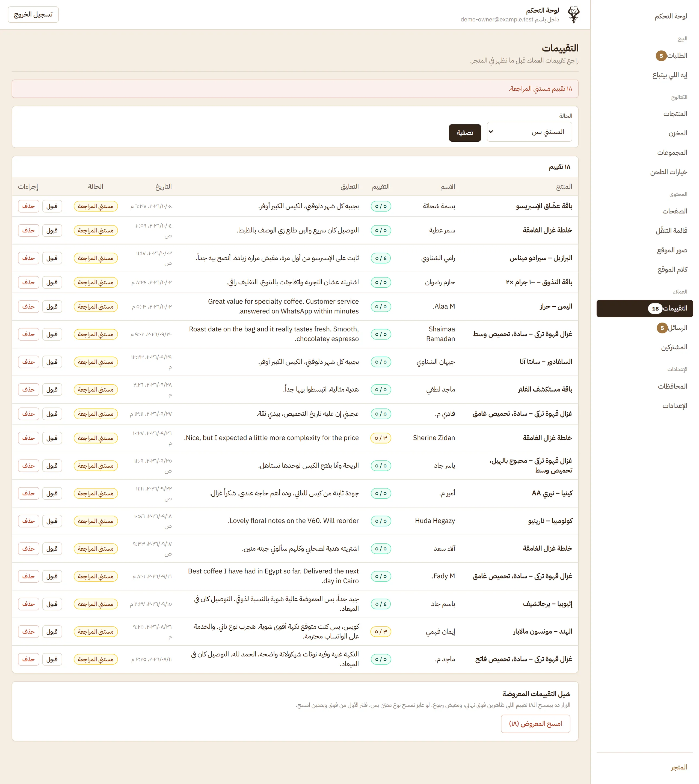Accept ماجد م.'s review
699x784 pixels.
click(x=52, y=659)
